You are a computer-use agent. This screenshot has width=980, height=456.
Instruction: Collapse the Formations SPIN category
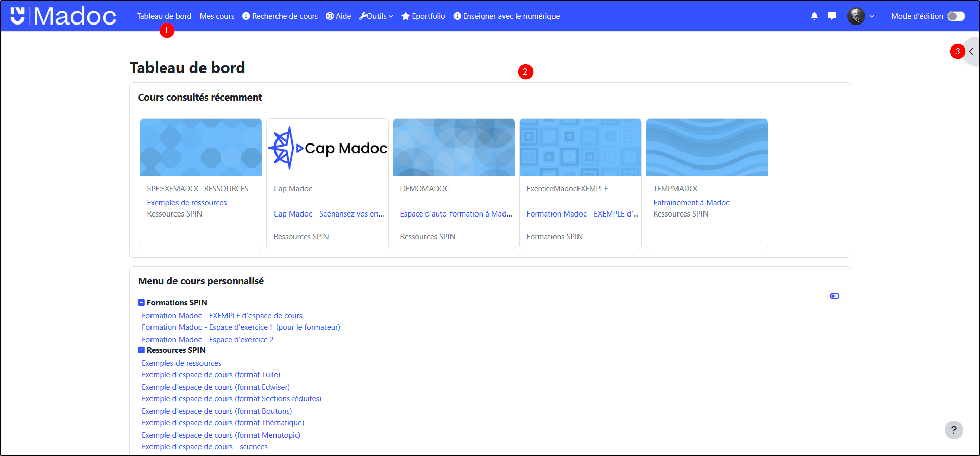pos(141,303)
